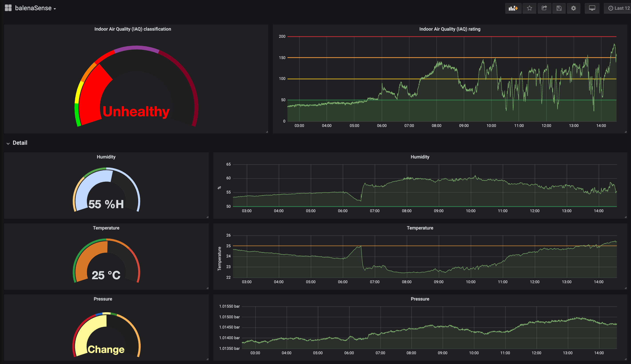Screen dimensions: 631x364
Task: Click the Temperature gauge panel title
Action: (106, 228)
